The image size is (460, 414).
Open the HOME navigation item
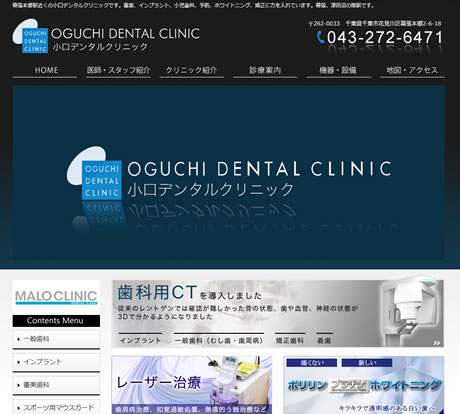[45, 71]
